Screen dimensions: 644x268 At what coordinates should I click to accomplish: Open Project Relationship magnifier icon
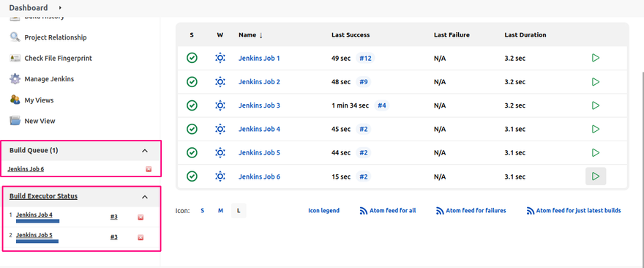[x=15, y=37]
